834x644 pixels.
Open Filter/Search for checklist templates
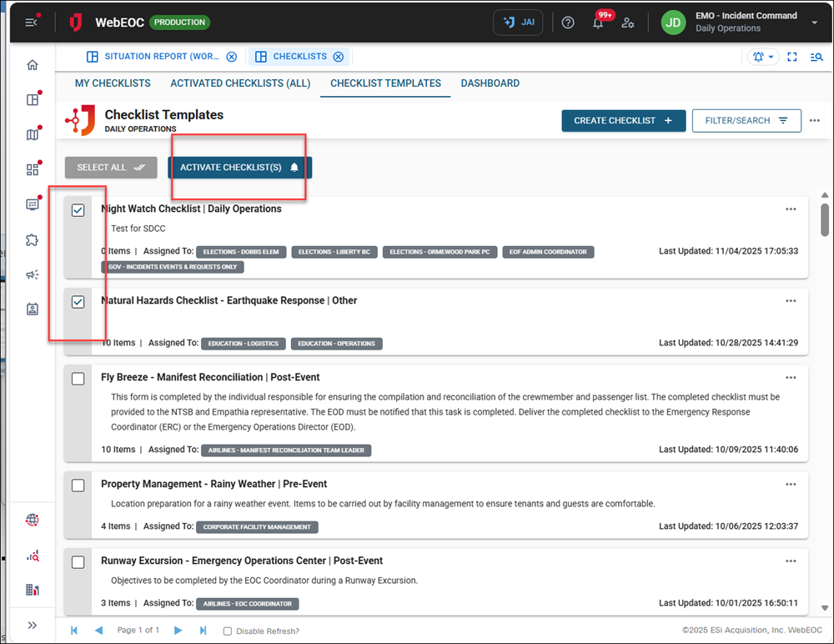click(x=746, y=120)
